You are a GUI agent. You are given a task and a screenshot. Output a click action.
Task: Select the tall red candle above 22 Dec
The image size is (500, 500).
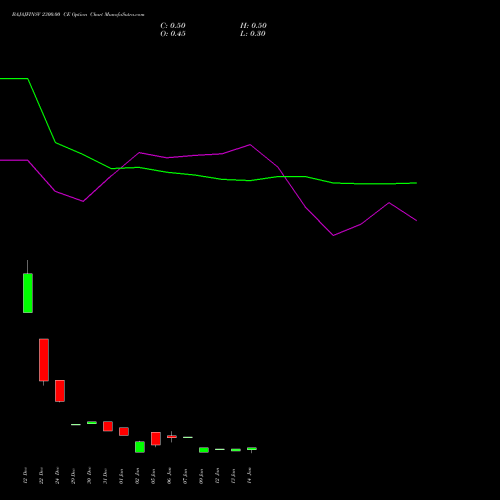[x=44, y=360]
